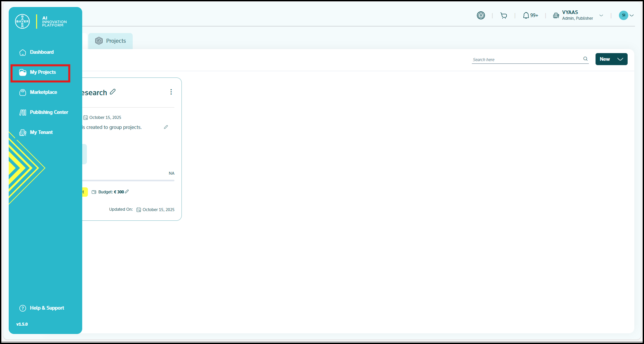Edit the Budget € 300 pencil icon

tap(127, 192)
